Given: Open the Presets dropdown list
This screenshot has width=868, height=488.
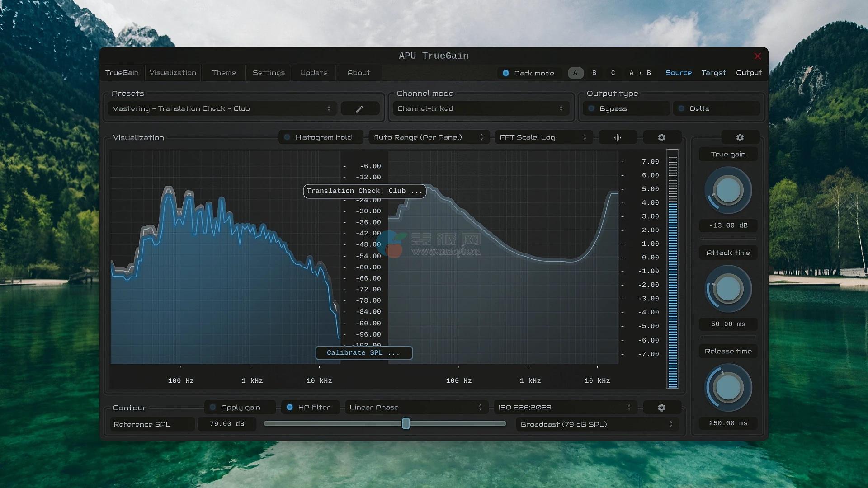Looking at the screenshot, I should (222, 108).
